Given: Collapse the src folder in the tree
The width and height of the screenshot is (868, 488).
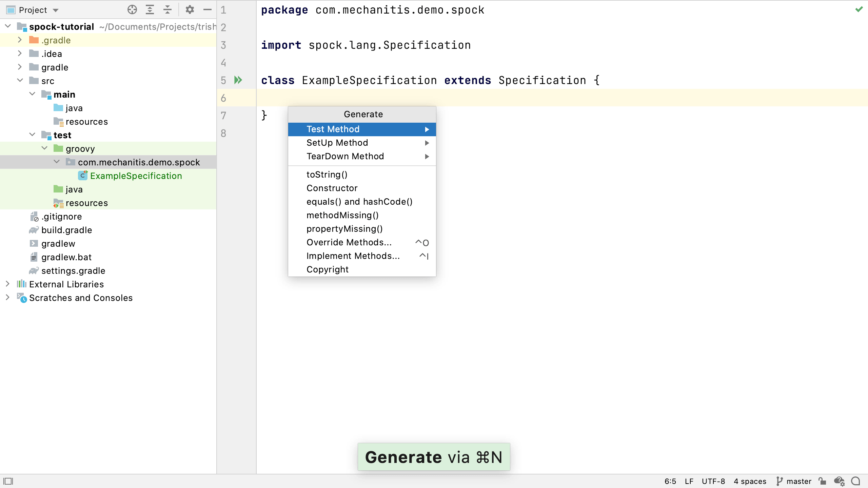Looking at the screenshot, I should tap(20, 80).
